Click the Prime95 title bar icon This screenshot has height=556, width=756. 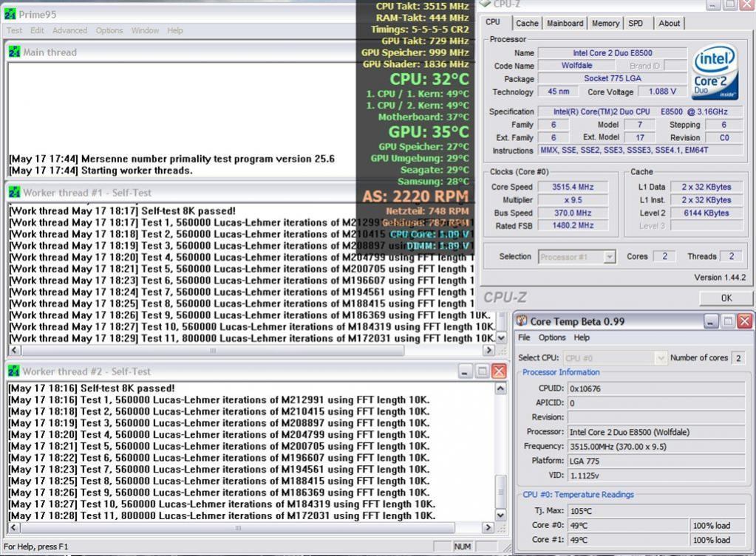tap(10, 14)
